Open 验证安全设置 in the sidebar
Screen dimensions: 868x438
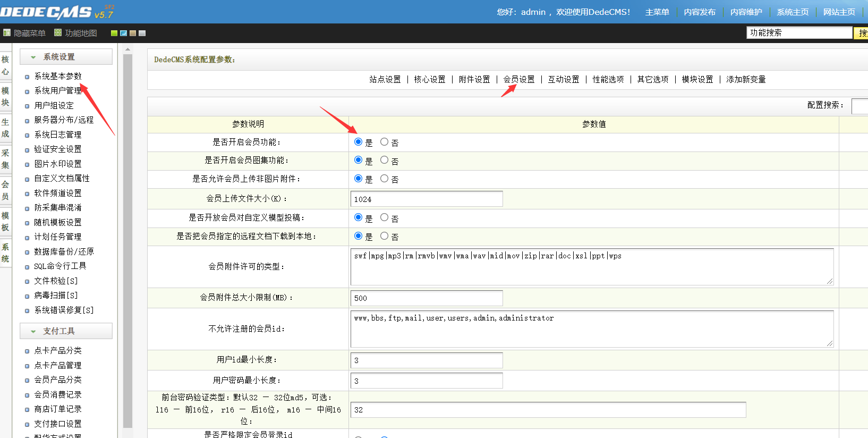coord(58,149)
